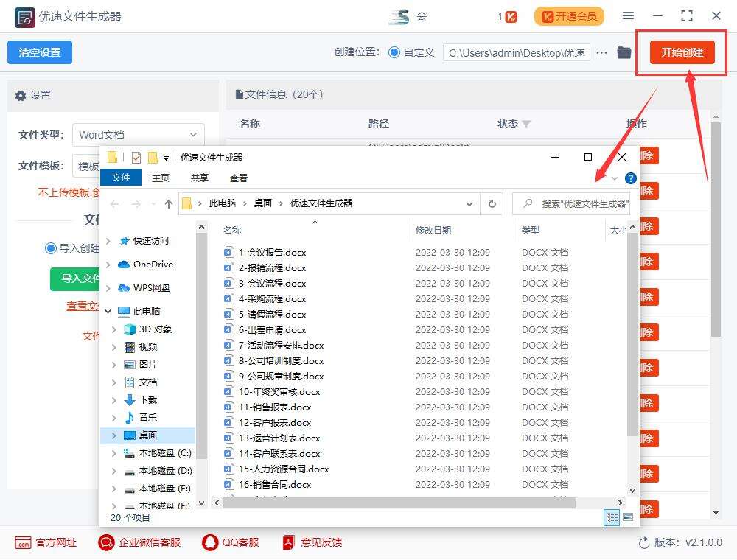Image resolution: width=737 pixels, height=560 pixels.
Task: Open the QQ客服 link
Action: [230, 542]
